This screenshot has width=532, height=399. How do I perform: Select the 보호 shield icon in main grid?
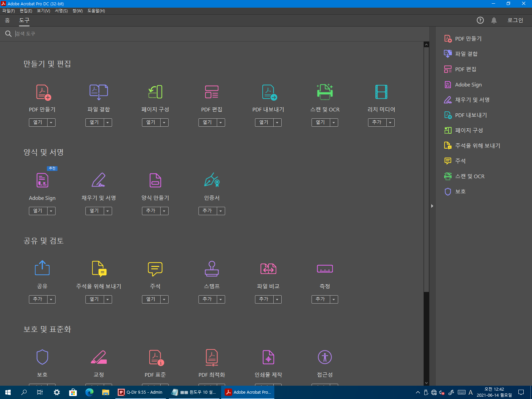pyautogui.click(x=42, y=357)
